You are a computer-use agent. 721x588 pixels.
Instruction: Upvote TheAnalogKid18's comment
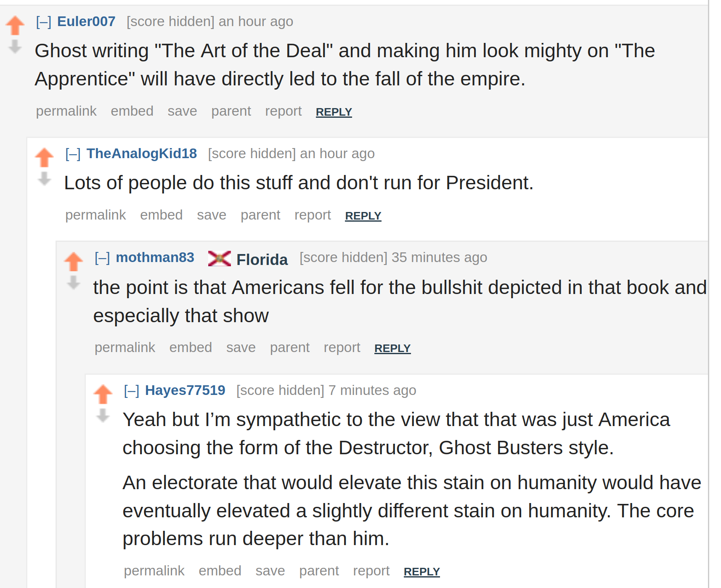click(44, 157)
